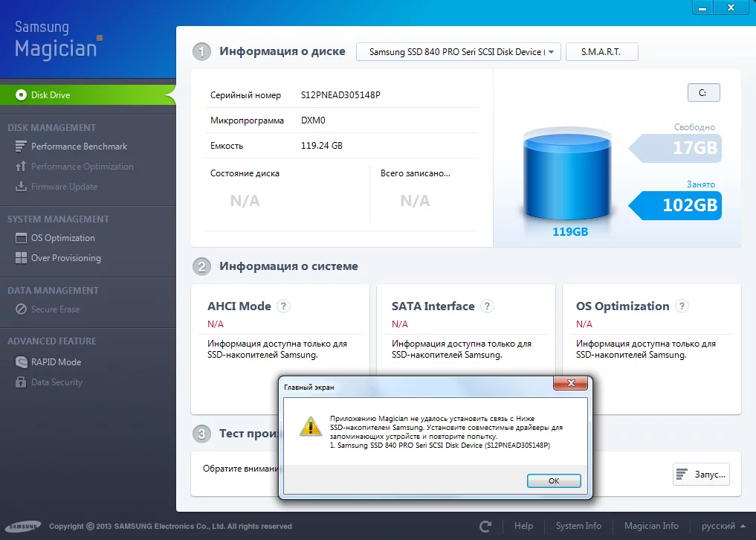The height and width of the screenshot is (540, 756).
Task: Click the OS Optimization help question mark
Action: click(682, 306)
